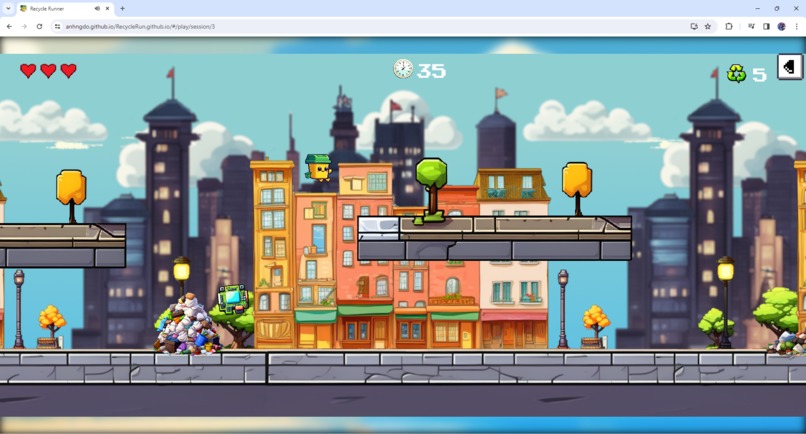Go forward to next page
The width and height of the screenshot is (806, 434).
click(x=24, y=26)
